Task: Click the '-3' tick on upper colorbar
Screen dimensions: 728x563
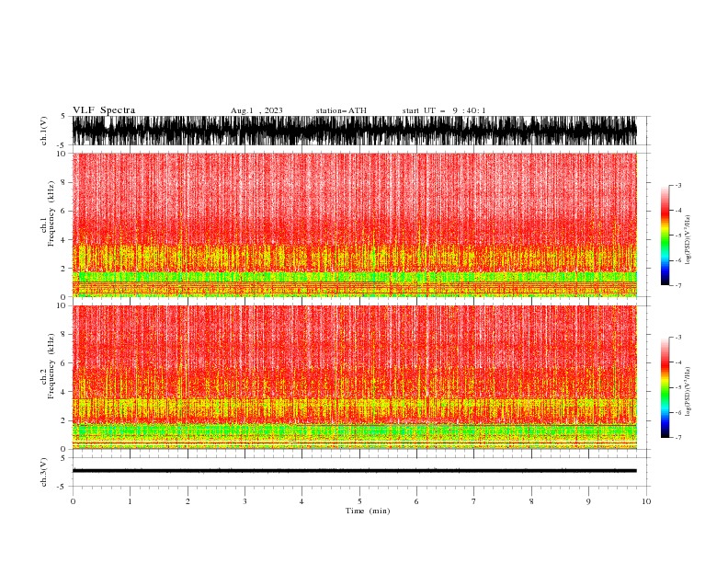Action: tap(678, 185)
